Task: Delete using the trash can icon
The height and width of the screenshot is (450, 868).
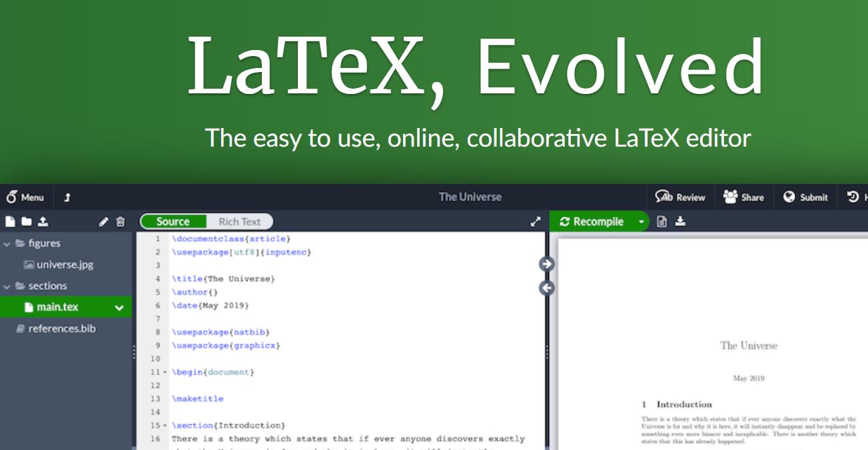Action: (120, 222)
